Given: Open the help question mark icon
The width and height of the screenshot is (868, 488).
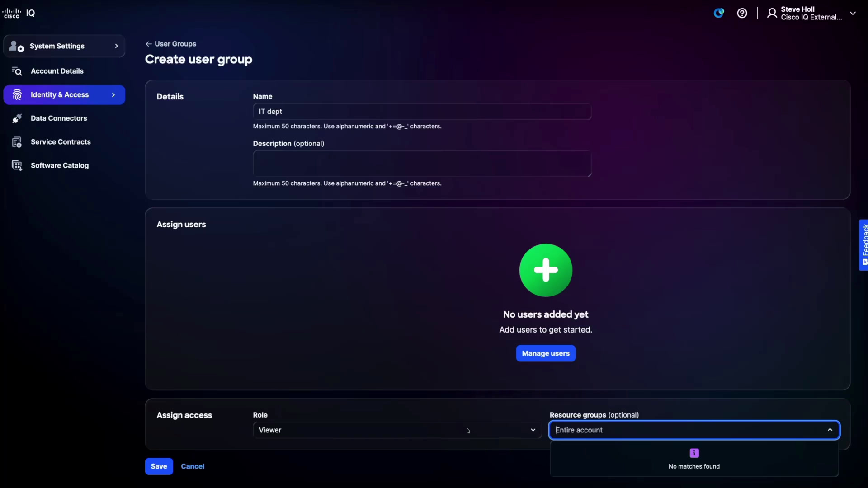Looking at the screenshot, I should [x=742, y=13].
